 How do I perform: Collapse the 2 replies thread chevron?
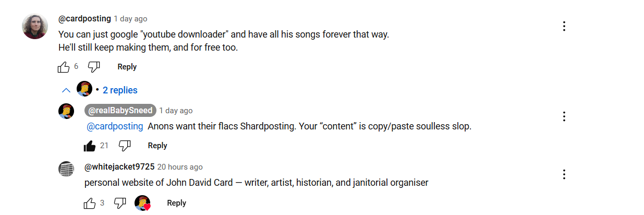coord(66,90)
